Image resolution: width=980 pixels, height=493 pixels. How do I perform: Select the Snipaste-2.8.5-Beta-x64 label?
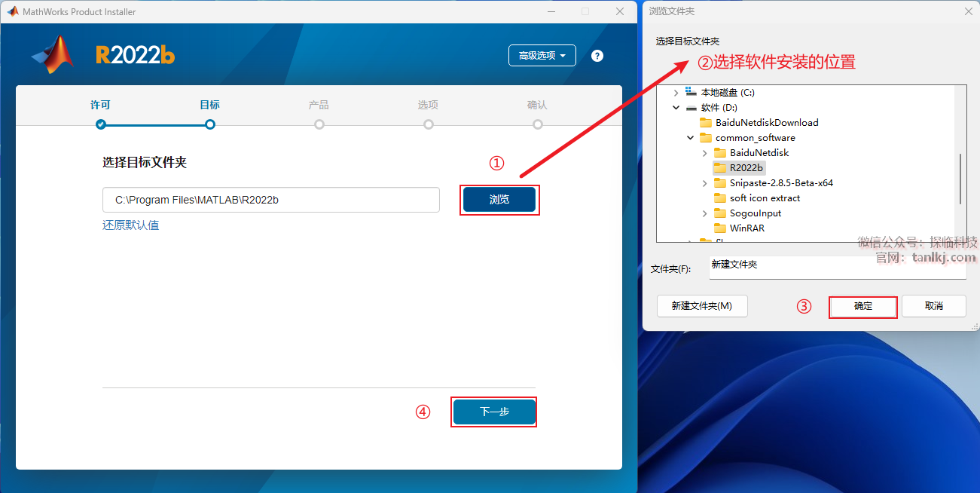pos(781,183)
